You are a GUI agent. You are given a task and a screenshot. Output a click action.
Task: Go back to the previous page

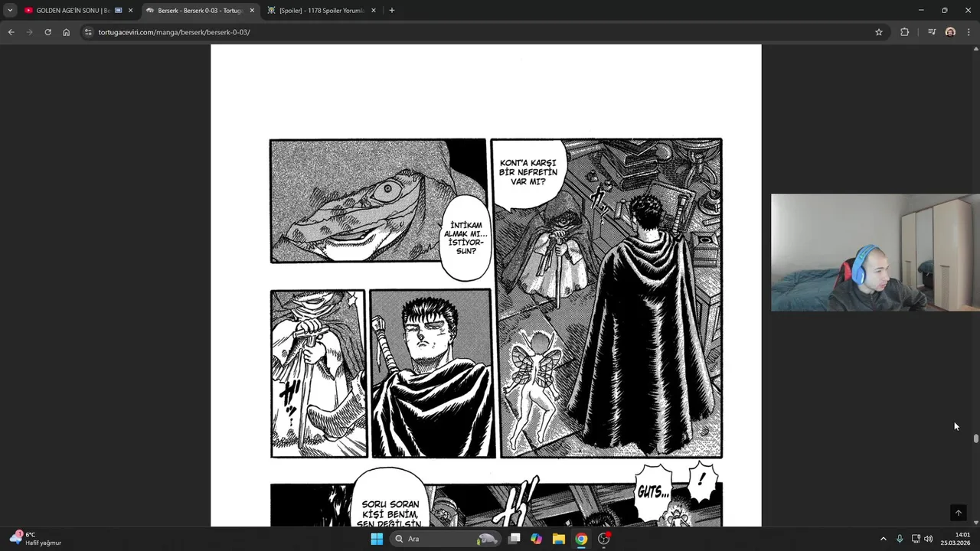[11, 32]
